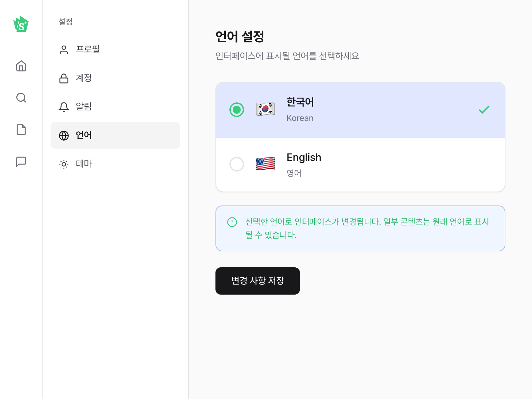Click the globe icon beside 언어
Image resolution: width=532 pixels, height=399 pixels.
click(x=64, y=135)
